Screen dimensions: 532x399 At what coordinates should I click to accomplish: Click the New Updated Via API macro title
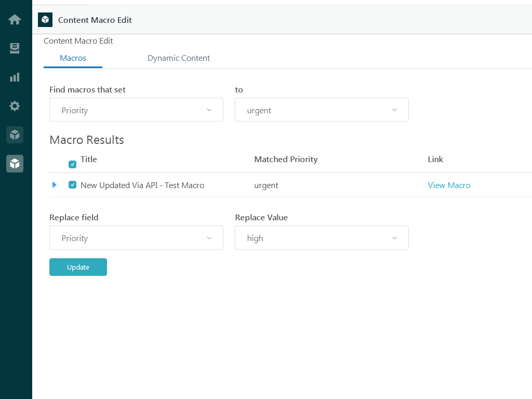pyautogui.click(x=142, y=185)
